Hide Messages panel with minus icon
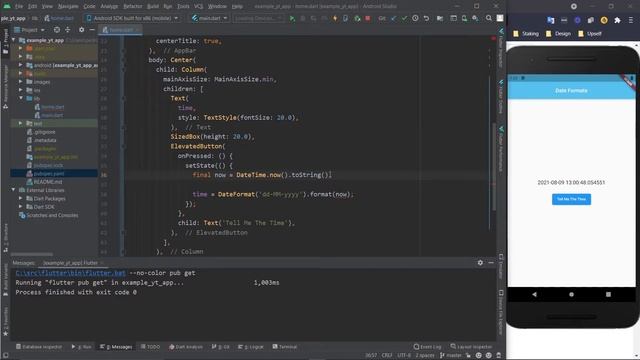The height and width of the screenshot is (360, 640). (491, 263)
